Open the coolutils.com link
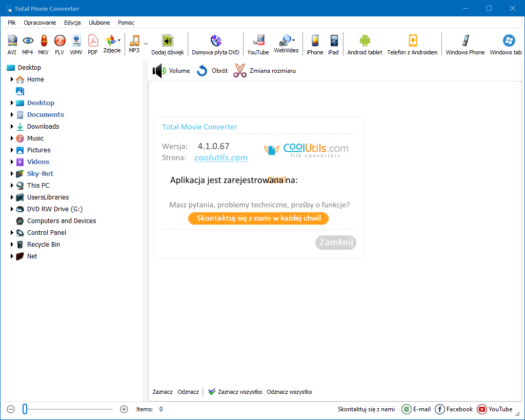 tap(221, 157)
